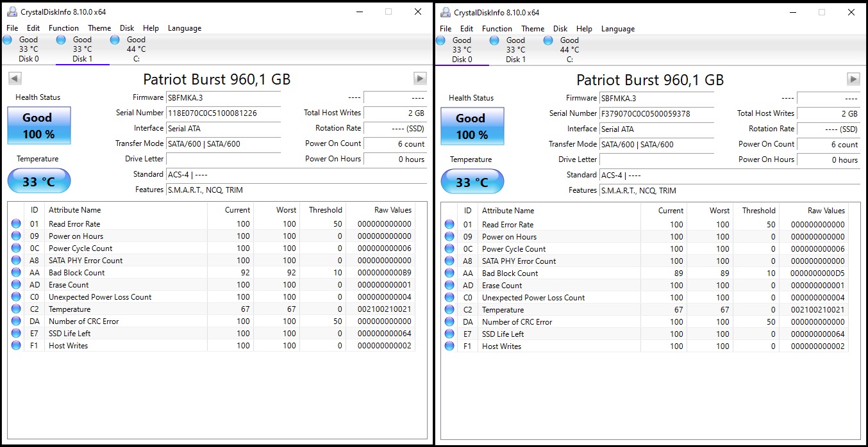This screenshot has width=868, height=447.
Task: Click the Firmware SBFMKA.3 field in left window
Action: 223,98
